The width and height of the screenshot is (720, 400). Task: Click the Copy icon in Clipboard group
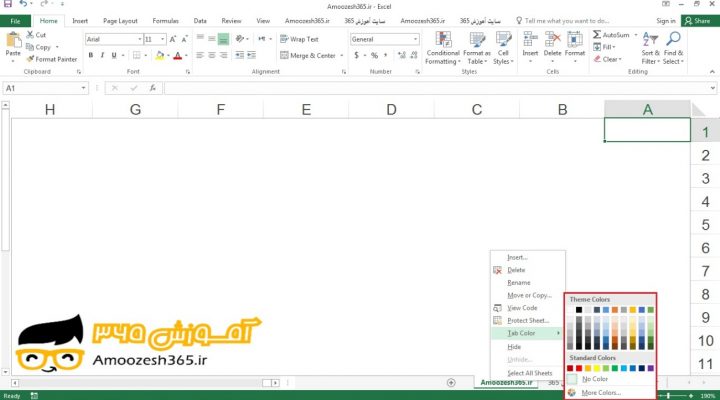(30, 47)
